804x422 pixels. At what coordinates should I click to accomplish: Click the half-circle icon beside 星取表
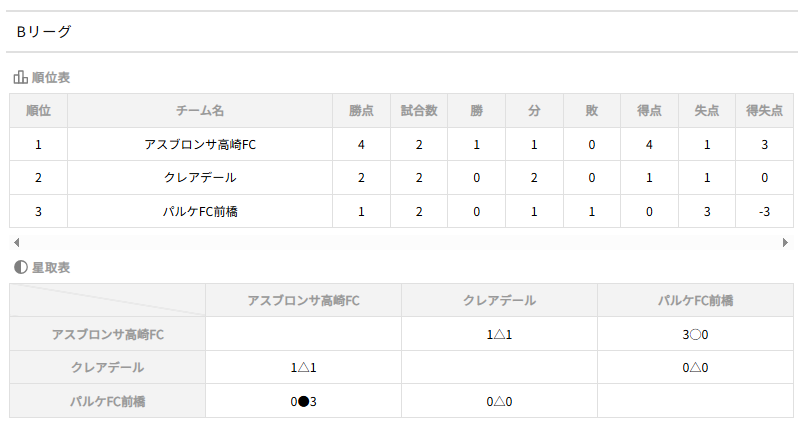coord(20,267)
